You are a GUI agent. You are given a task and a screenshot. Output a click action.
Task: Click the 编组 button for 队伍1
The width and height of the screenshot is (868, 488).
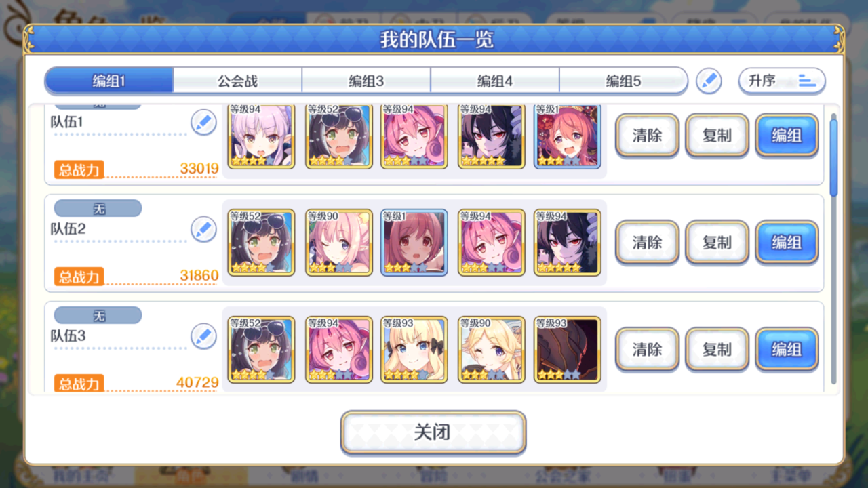pyautogui.click(x=787, y=136)
